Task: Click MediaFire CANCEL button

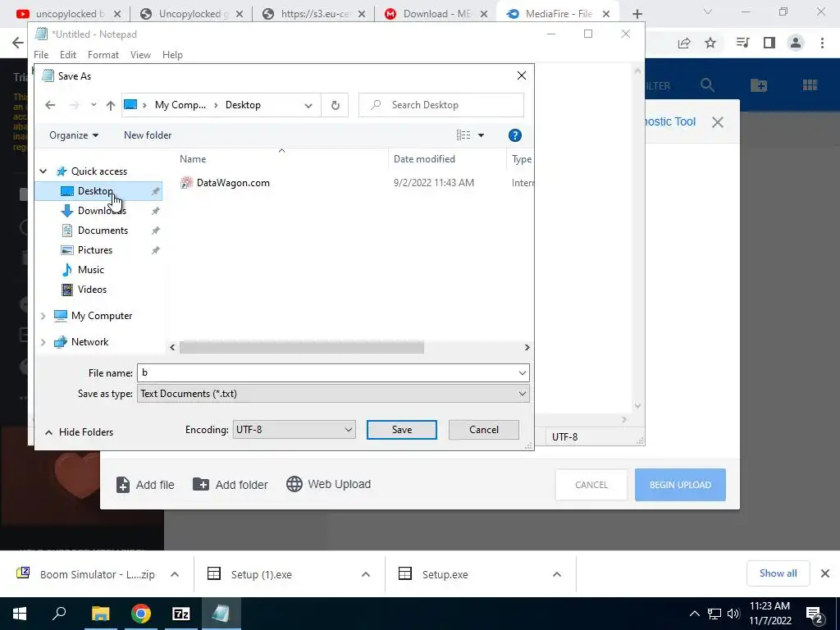Action: (591, 485)
